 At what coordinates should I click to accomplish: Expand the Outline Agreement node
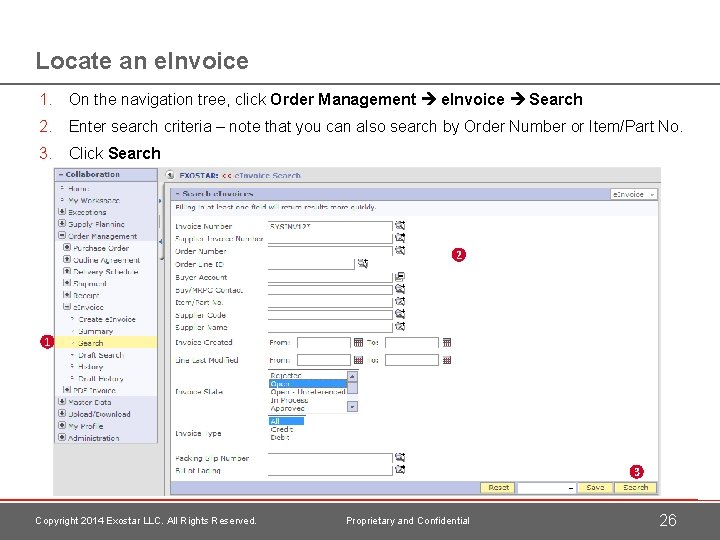(67, 259)
